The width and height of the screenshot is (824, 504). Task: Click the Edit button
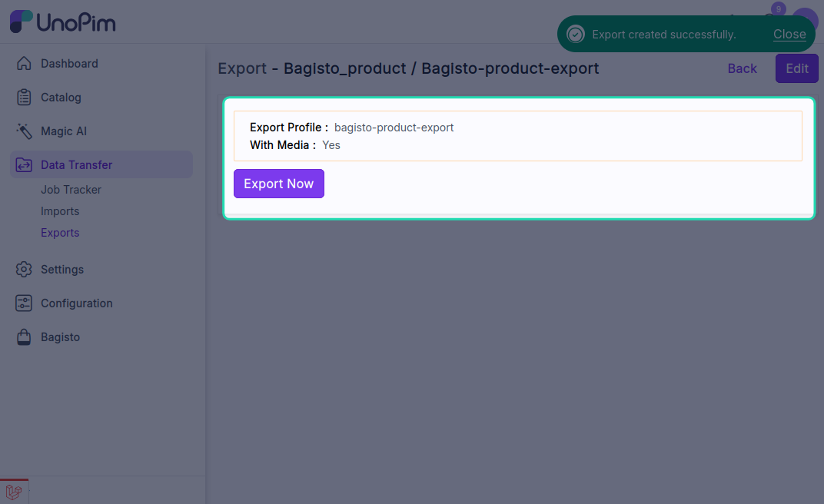(796, 68)
